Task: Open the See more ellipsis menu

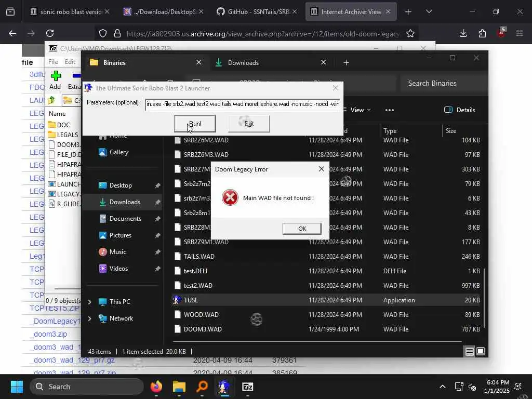Action: [390, 110]
